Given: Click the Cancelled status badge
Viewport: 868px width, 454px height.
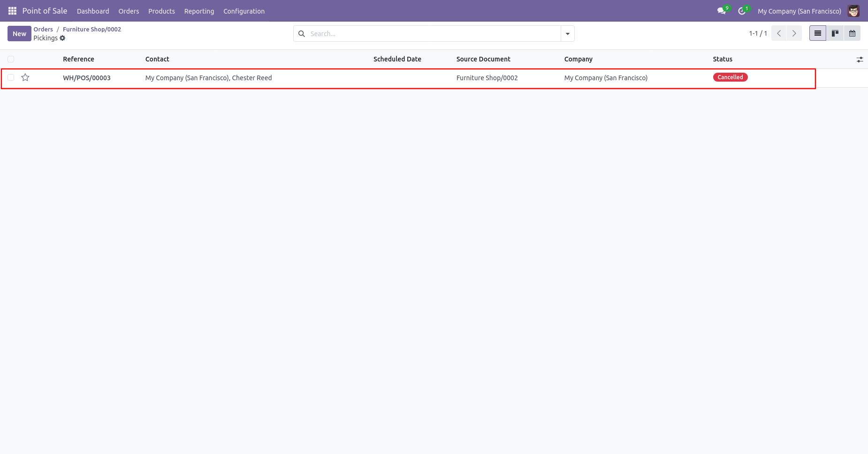Looking at the screenshot, I should point(730,77).
